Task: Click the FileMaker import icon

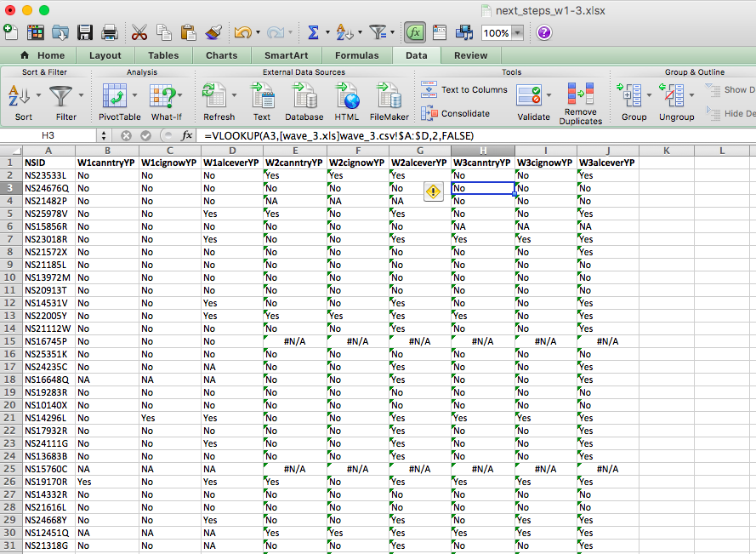Action: click(x=389, y=100)
